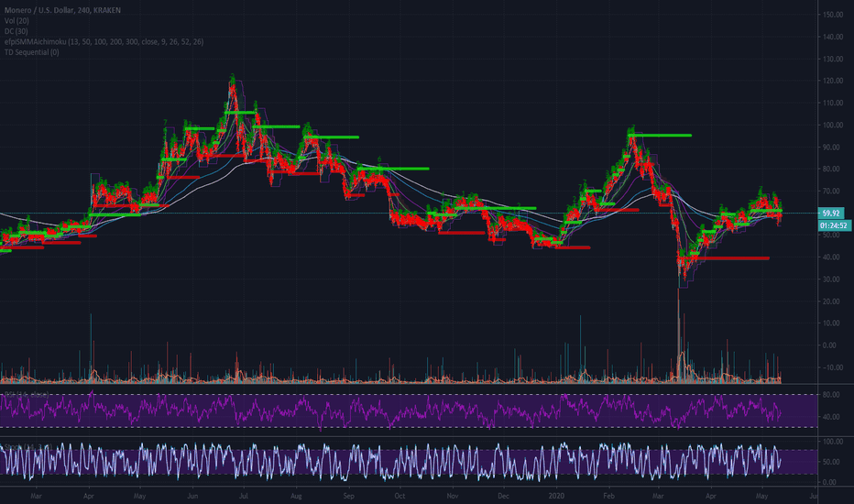The width and height of the screenshot is (854, 504).
Task: Click the Dec label on time axis
Action: coord(504,496)
